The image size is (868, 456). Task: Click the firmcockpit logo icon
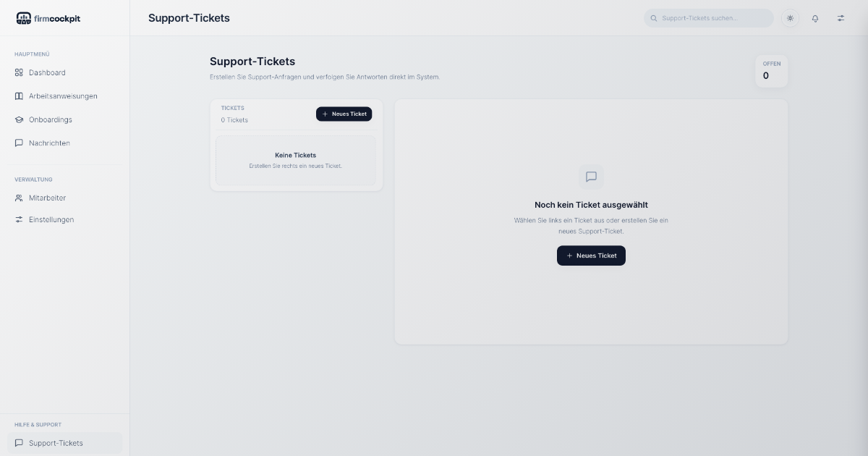(24, 18)
